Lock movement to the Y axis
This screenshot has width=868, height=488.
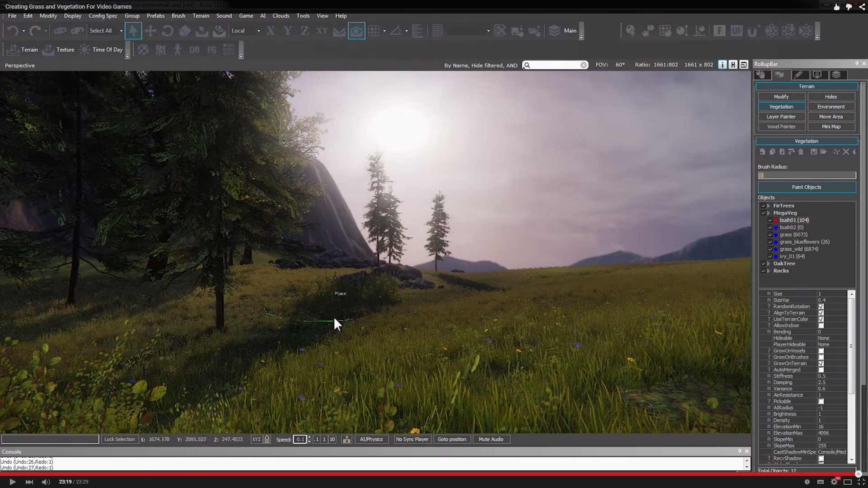tap(288, 31)
